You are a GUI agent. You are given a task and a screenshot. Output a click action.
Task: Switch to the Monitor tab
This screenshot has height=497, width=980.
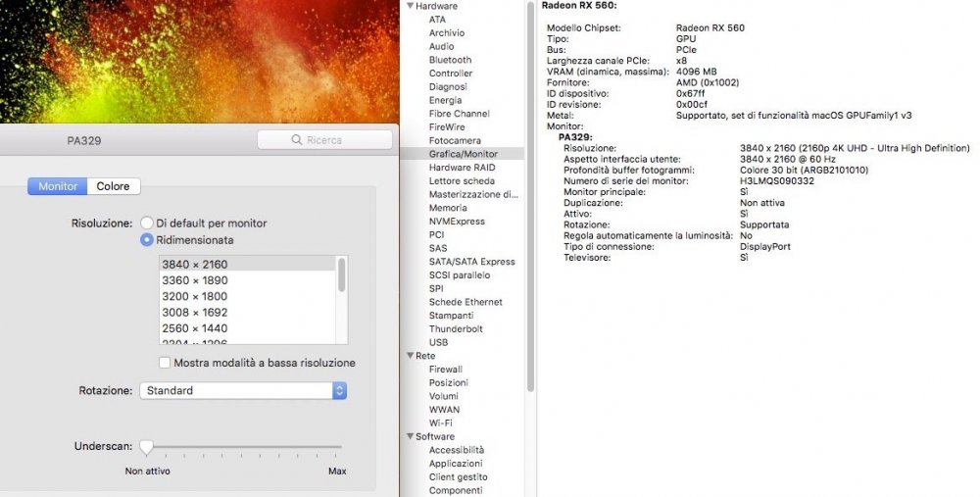(x=58, y=186)
